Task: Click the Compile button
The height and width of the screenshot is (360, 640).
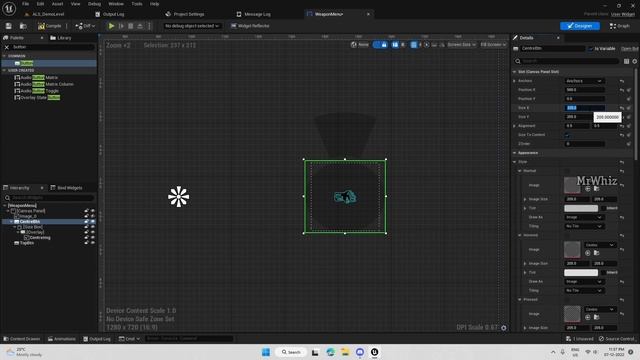Action: (50, 26)
